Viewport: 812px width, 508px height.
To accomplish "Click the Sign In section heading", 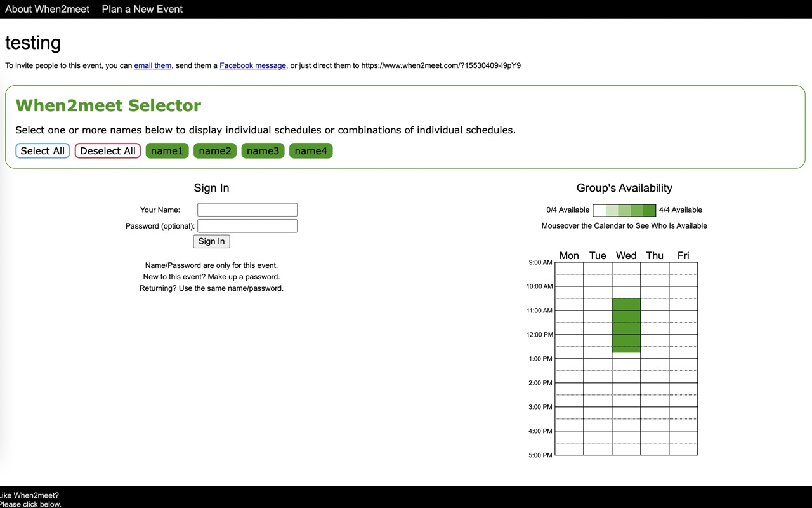I will click(211, 188).
